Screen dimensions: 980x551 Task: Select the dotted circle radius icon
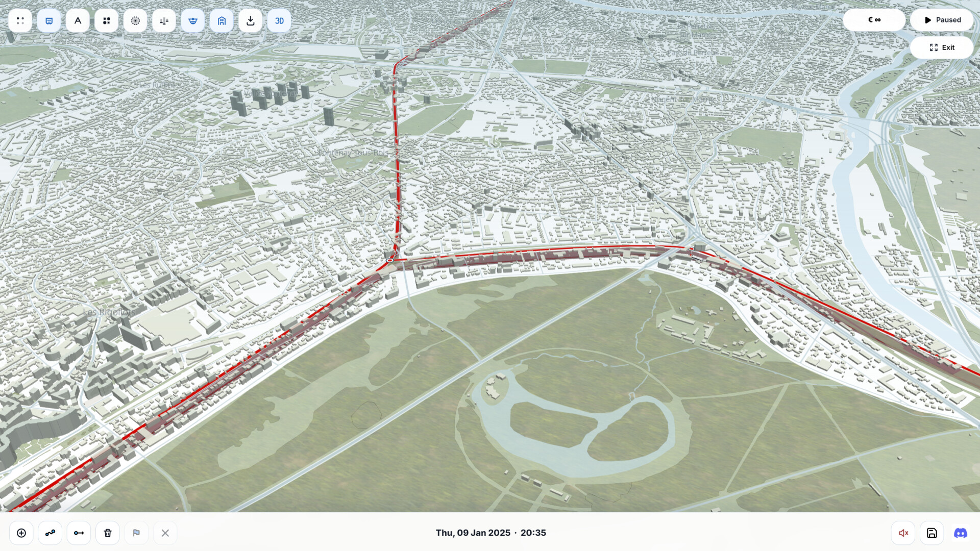[x=135, y=21]
